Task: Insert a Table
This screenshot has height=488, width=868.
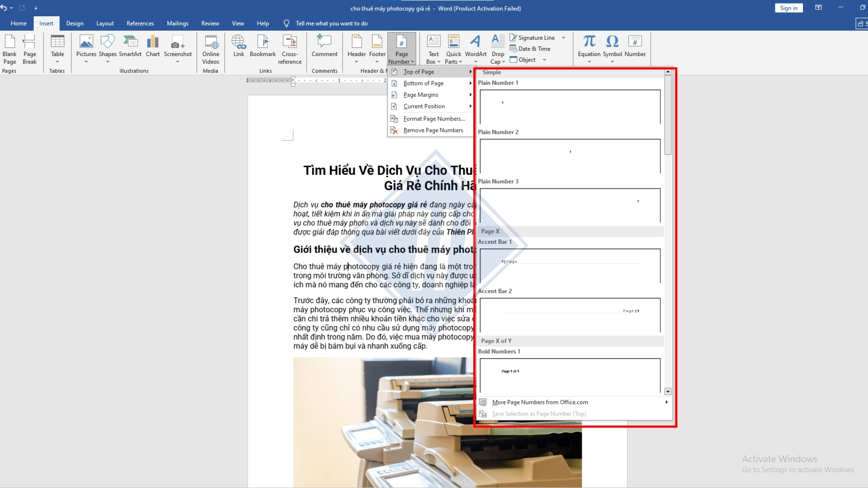Action: (x=57, y=47)
